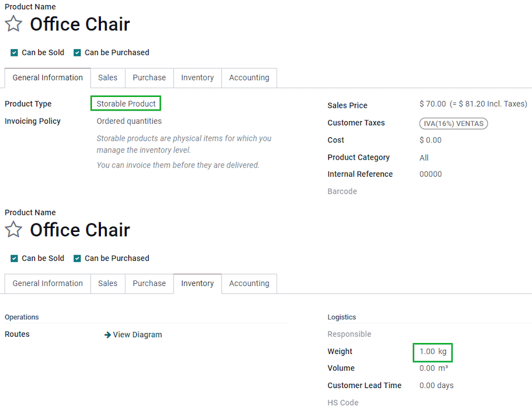
Task: Select the Purchase tab
Action: (149, 78)
